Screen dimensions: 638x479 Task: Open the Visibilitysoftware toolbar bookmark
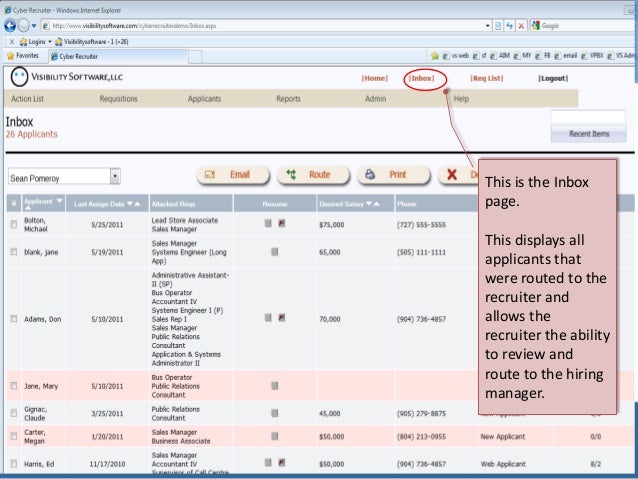92,42
